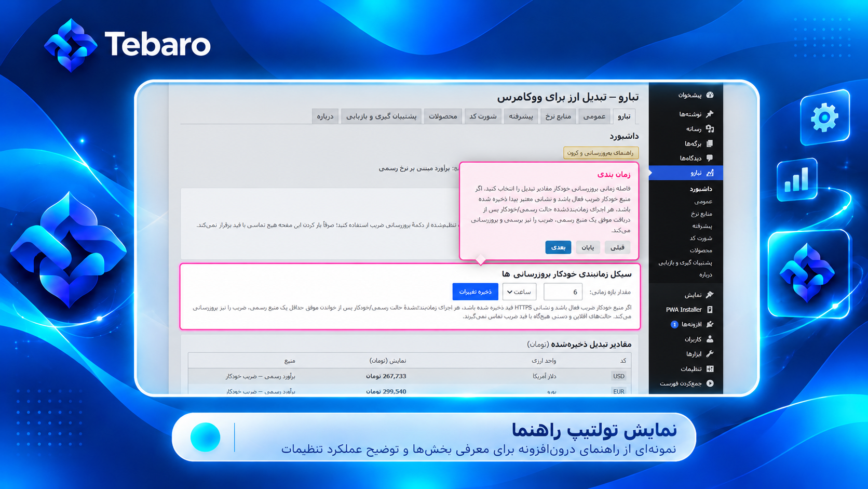The image size is (868, 489).
Task: Open the رسانه media icon
Action: [x=710, y=128]
